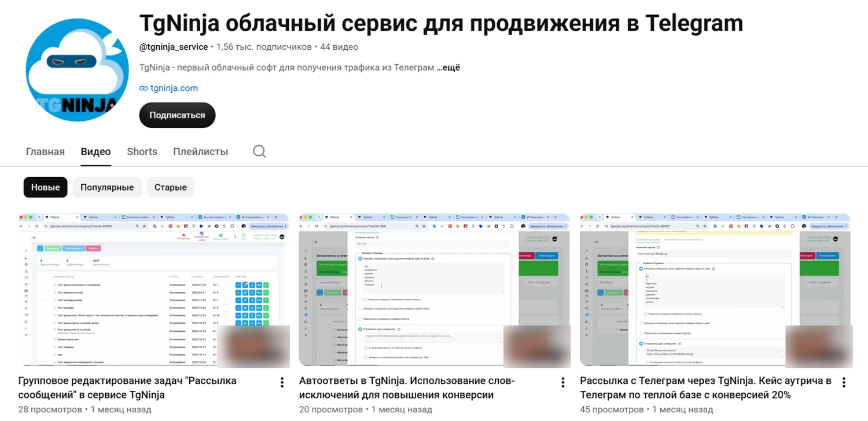
Task: Expand channel description with …ещё
Action: pyautogui.click(x=448, y=67)
